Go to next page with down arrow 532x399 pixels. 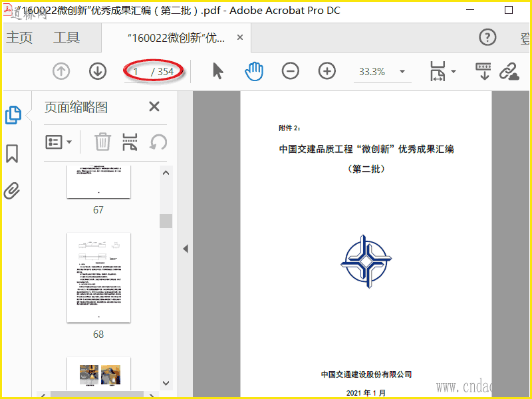(98, 72)
